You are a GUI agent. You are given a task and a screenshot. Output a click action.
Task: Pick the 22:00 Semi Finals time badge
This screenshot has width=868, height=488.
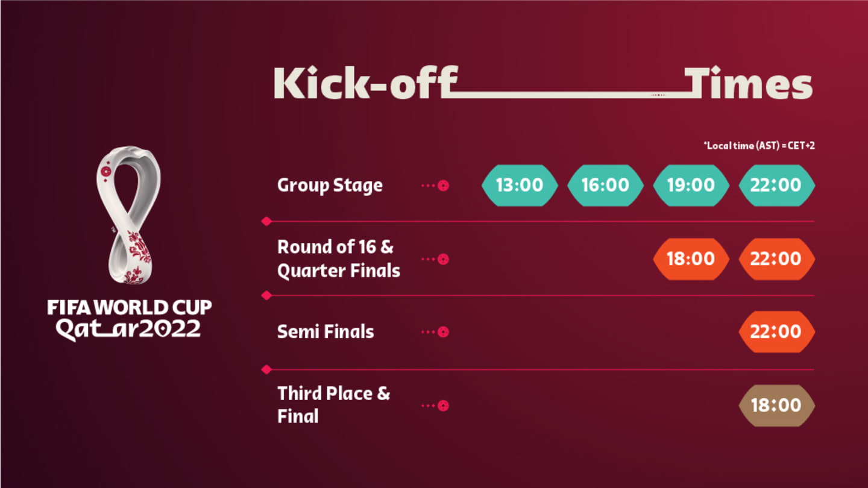[x=776, y=332]
